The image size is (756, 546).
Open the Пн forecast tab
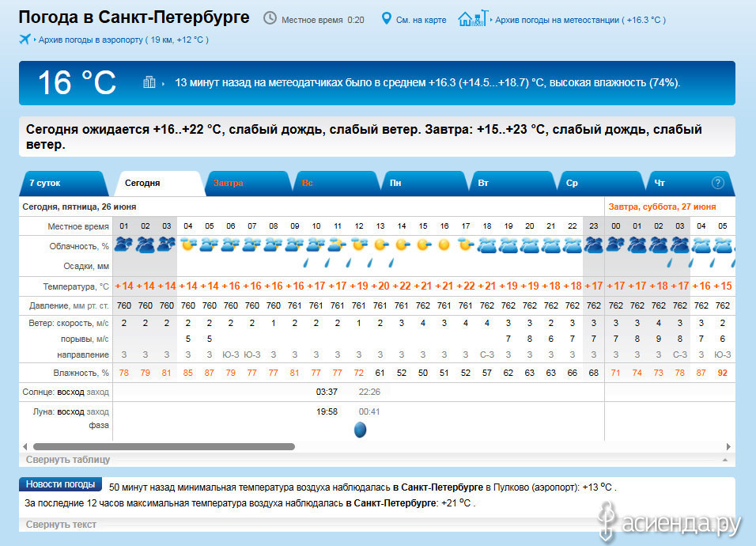425,184
